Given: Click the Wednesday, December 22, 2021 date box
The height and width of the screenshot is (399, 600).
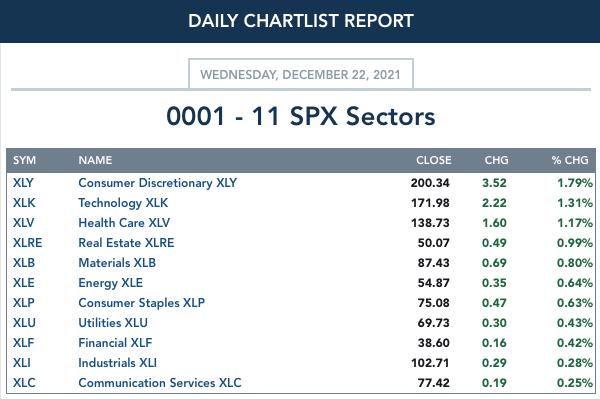Looking at the screenshot, I should pos(301,74).
